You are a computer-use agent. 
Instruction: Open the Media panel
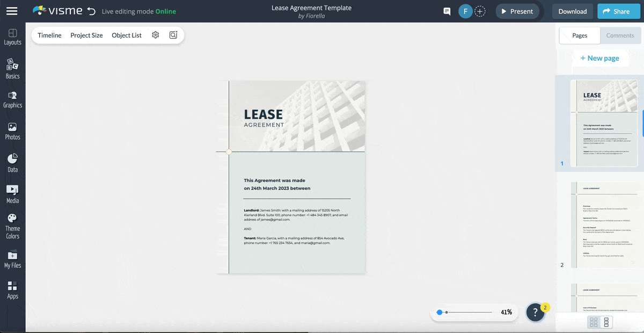click(12, 192)
